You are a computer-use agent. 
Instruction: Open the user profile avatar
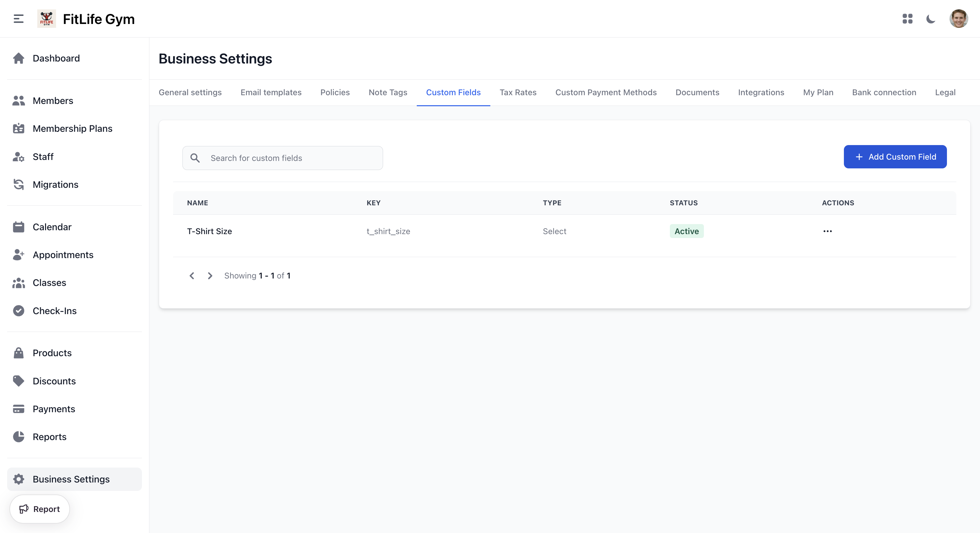(x=959, y=18)
